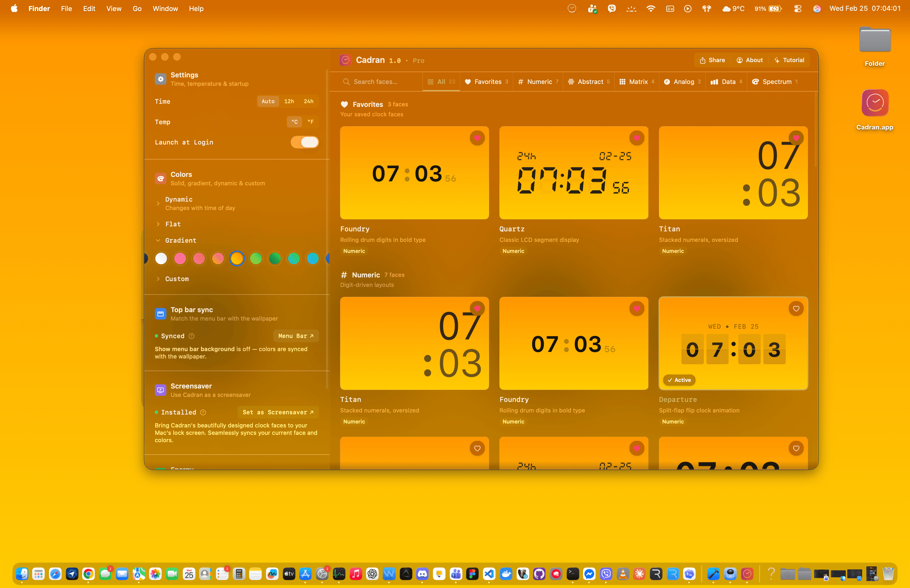The image size is (910, 588).
Task: Click the Settings gear icon in the sidebar
Action: tap(161, 79)
